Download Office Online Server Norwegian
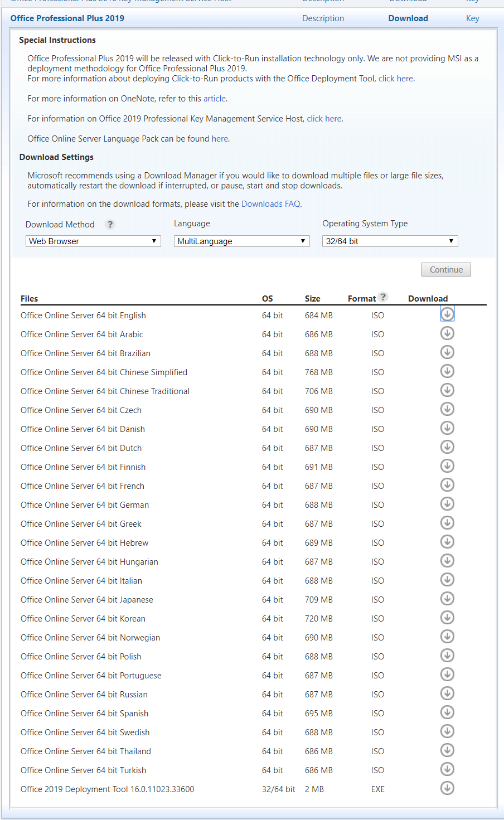504x820 pixels. [447, 637]
